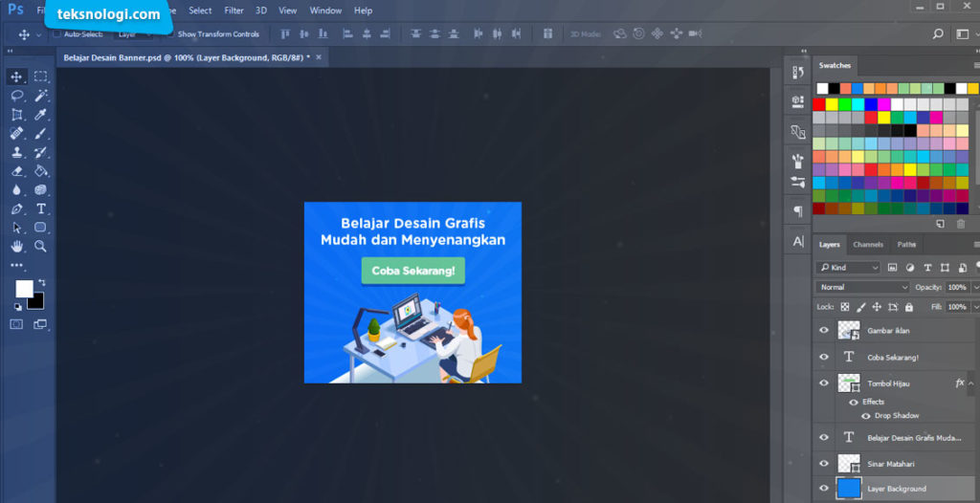Change the screen mode
Image resolution: width=980 pixels, height=503 pixels.
40,323
